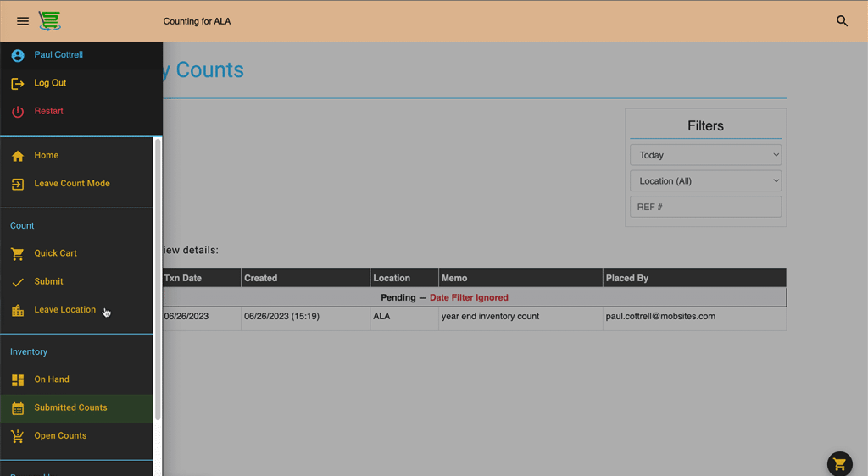Click the On Hand inventory icon
This screenshot has height=476, width=868.
[18, 380]
